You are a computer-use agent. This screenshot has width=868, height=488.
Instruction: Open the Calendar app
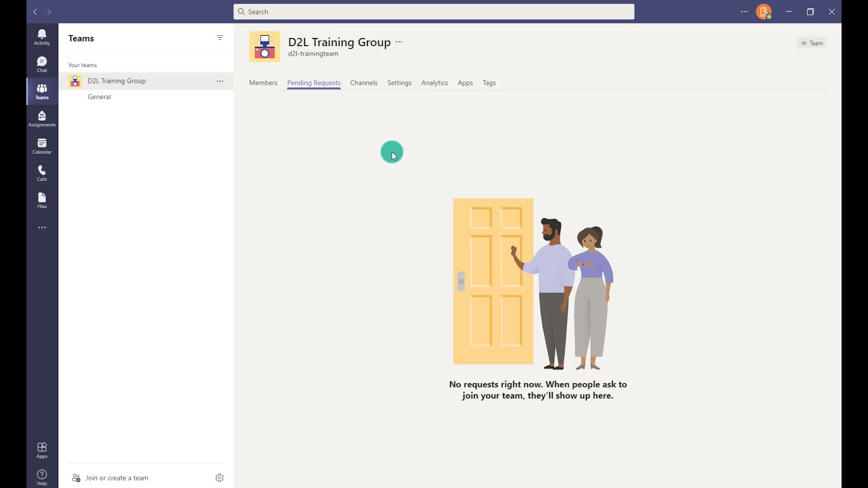[x=42, y=146]
